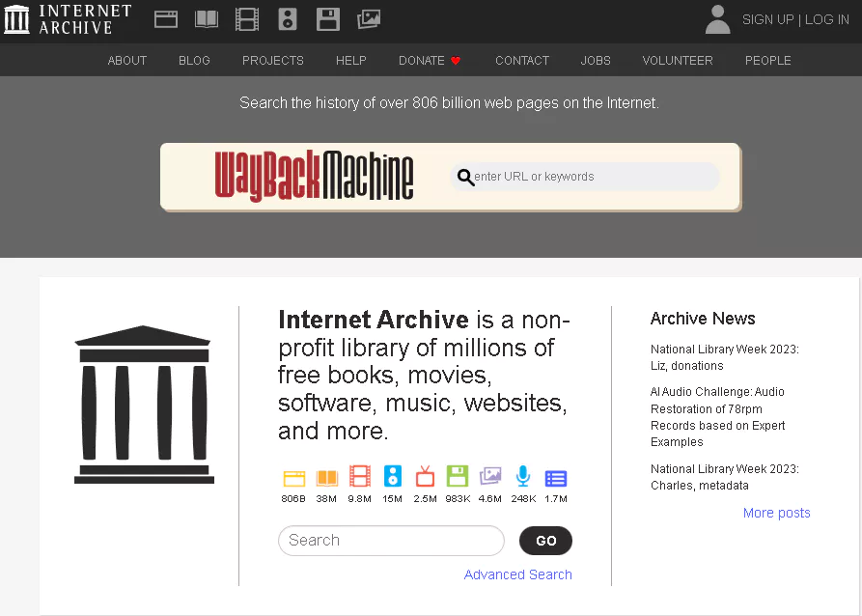
Task: Open the blue audio icon labeled 15M
Action: pos(393,476)
